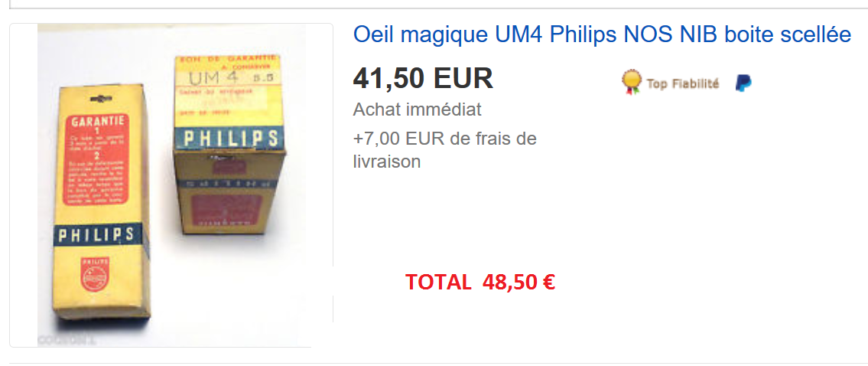Click the 41,50 EUR price
Image resolution: width=868 pixels, height=366 pixels.
(x=423, y=78)
